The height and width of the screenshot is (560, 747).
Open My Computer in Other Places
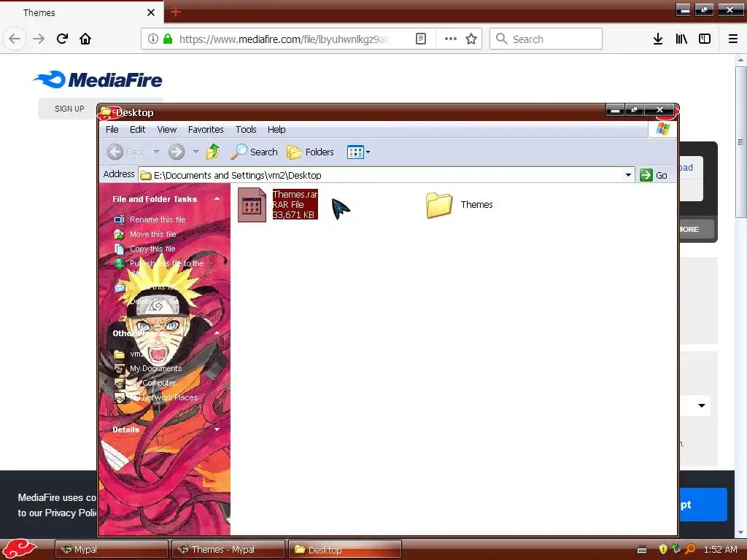(x=153, y=383)
